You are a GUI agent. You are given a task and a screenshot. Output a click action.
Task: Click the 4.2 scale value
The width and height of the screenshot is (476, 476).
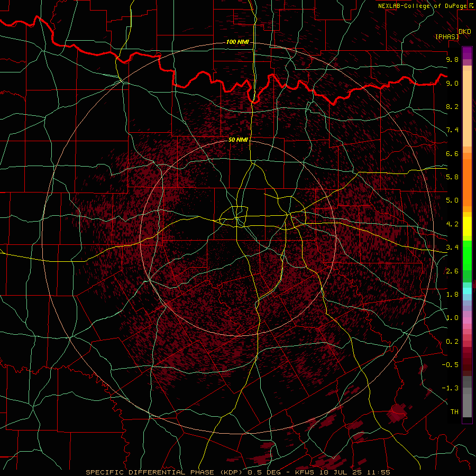(x=452, y=224)
